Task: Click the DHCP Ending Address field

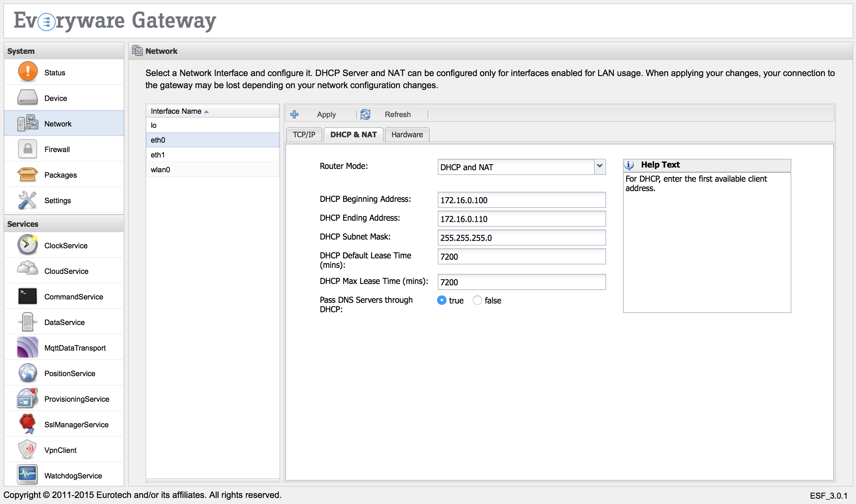Action: coord(522,219)
